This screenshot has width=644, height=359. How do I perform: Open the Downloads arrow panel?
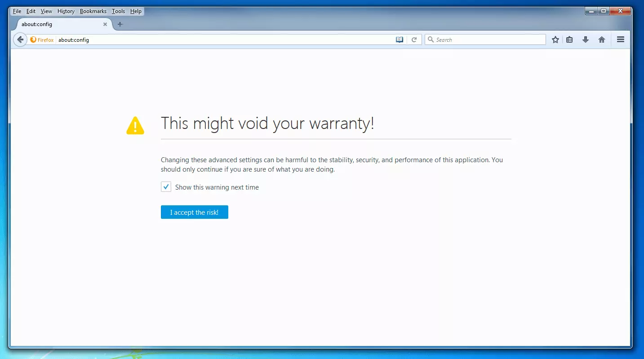[x=586, y=40]
